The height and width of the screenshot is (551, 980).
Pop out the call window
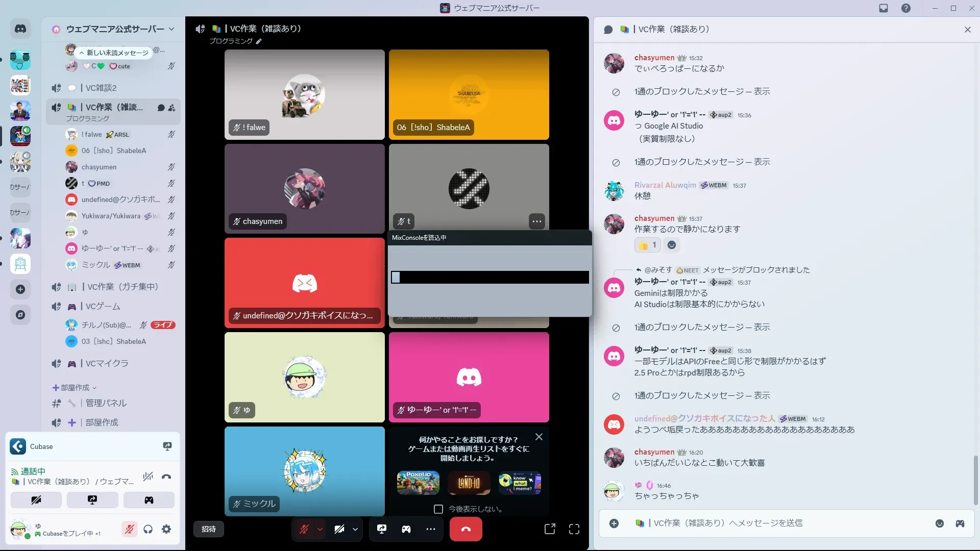(550, 529)
